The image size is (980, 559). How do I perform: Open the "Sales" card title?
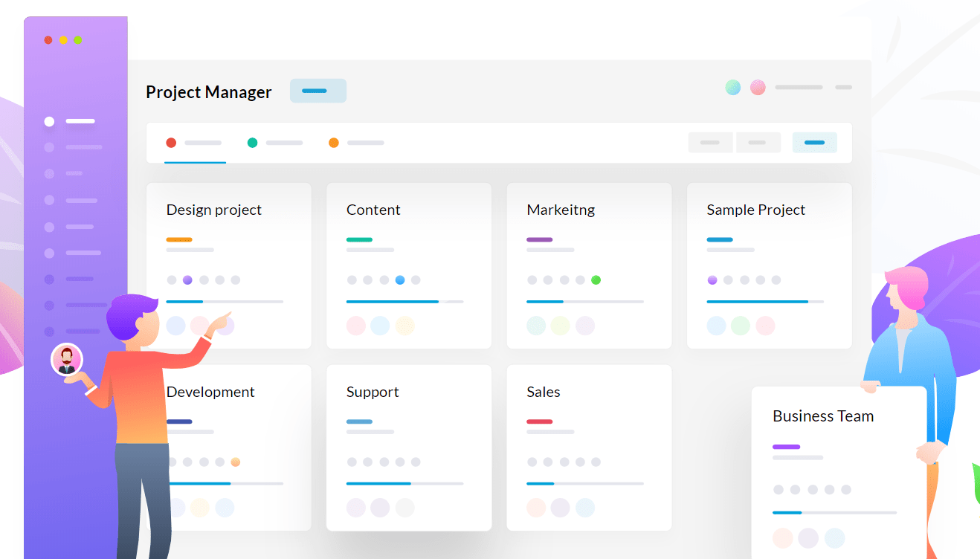pos(544,392)
